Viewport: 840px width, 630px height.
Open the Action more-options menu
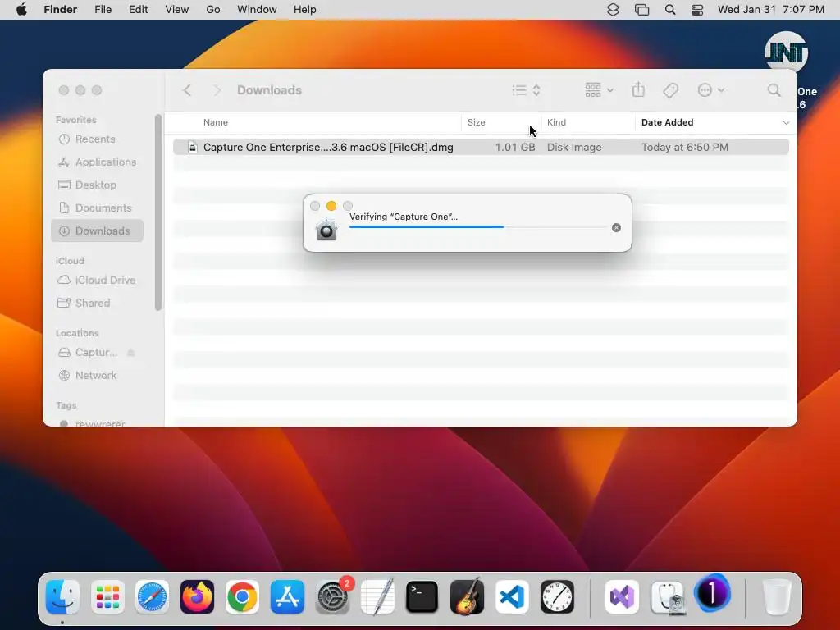tap(711, 90)
